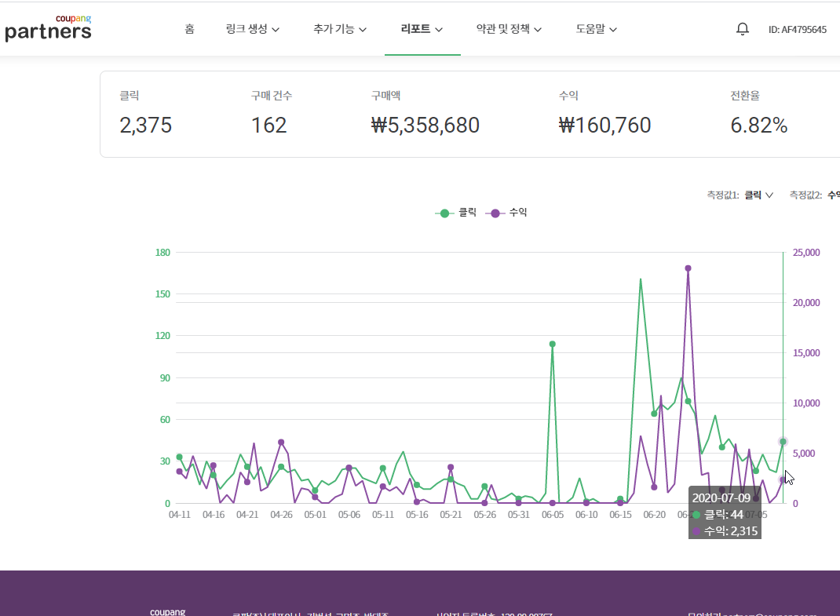Select the 2,375 clicks total value
840x616 pixels.
146,126
